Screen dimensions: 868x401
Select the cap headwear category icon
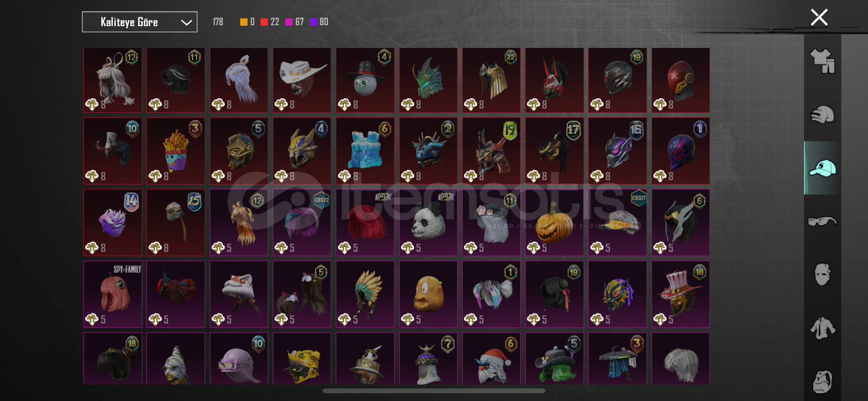822,168
